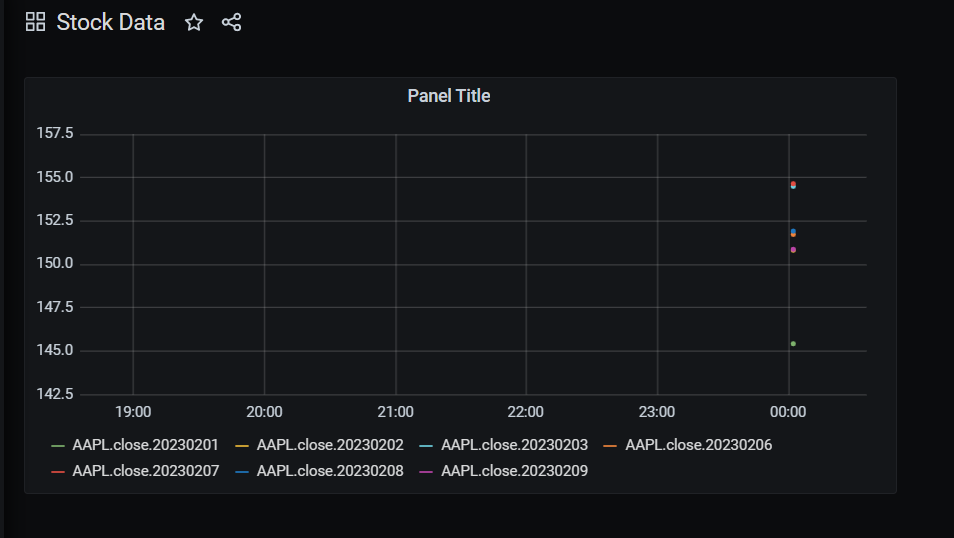Change magenta color of 20230209 series
The width and height of the screenshot is (954, 538).
(427, 472)
